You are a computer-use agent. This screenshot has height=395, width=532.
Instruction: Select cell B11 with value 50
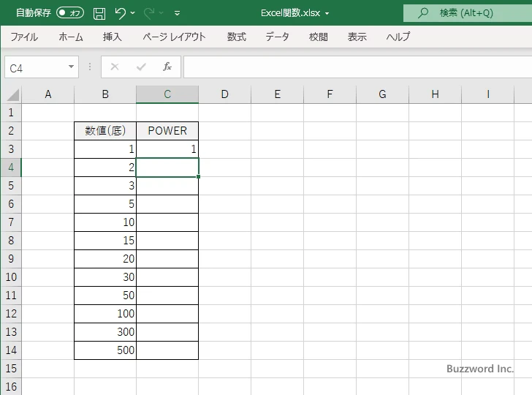coord(105,296)
